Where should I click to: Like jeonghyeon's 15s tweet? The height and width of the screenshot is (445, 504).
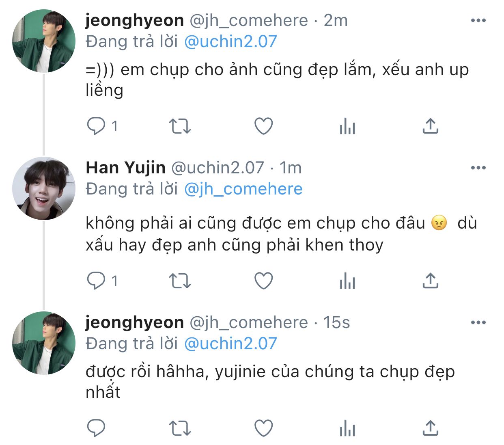pos(263,428)
